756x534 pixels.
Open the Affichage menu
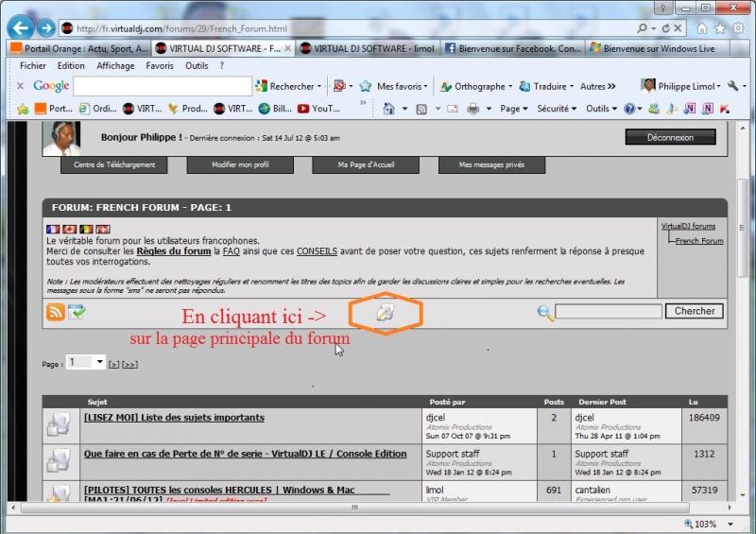(115, 66)
